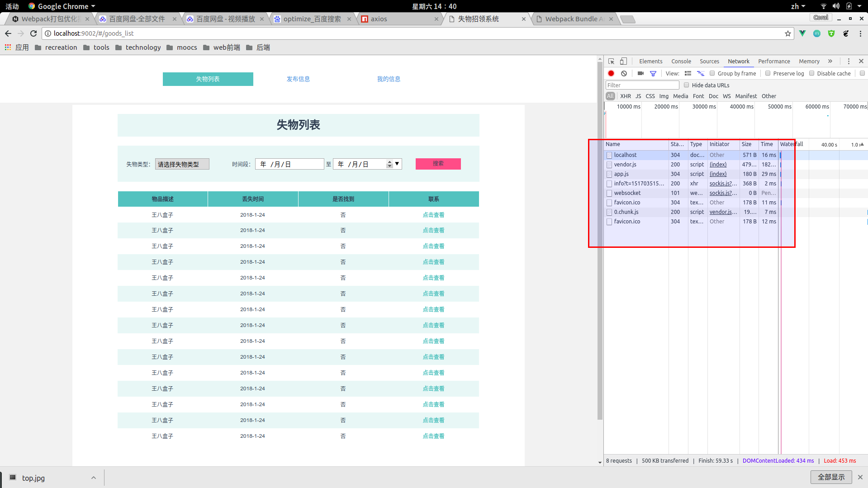Enable the Preserve log checkbox
The image size is (868, 488).
click(x=768, y=73)
